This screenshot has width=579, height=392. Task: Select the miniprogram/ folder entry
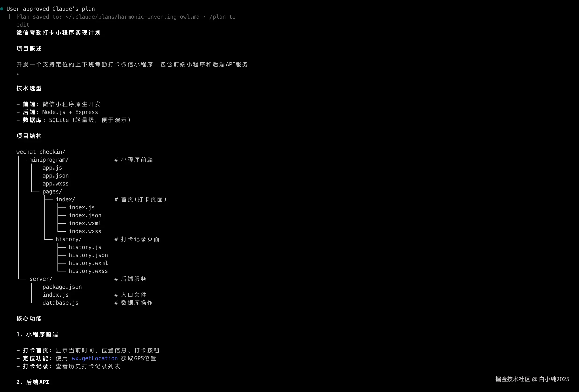point(49,160)
